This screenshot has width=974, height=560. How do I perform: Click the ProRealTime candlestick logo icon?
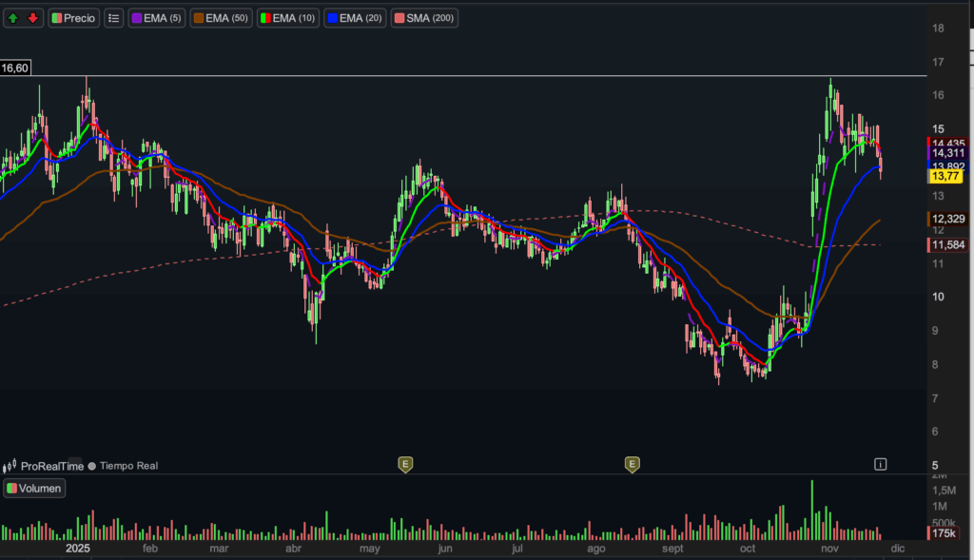pyautogui.click(x=10, y=466)
